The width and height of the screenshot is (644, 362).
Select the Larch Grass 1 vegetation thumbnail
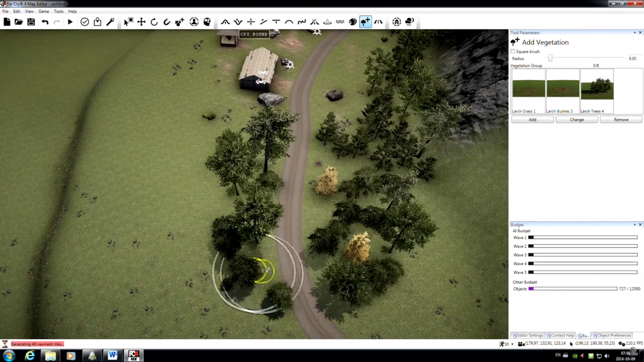(x=528, y=91)
